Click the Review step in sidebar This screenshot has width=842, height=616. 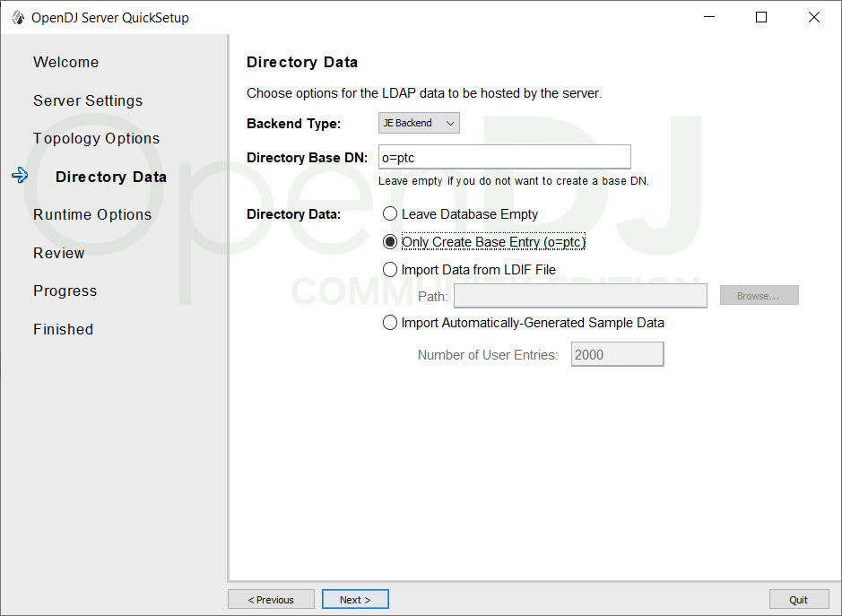point(59,253)
